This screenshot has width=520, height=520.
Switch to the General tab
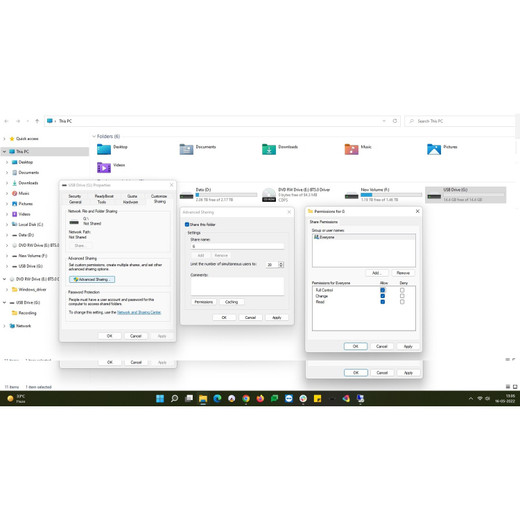pyautogui.click(x=75, y=202)
